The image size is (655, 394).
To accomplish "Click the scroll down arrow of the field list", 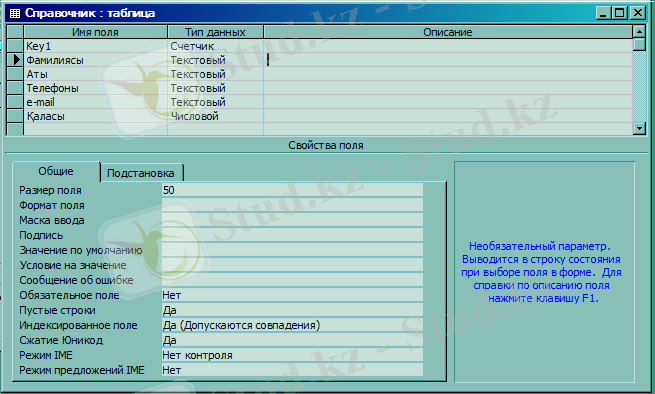I will (639, 128).
